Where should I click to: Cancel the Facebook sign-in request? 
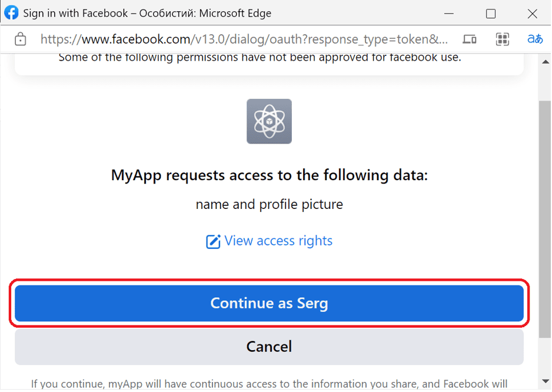[x=269, y=347]
